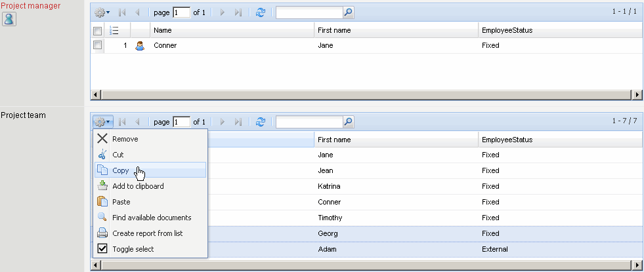Refresh the Project team list
Screen dimensions: 644x272
point(261,122)
